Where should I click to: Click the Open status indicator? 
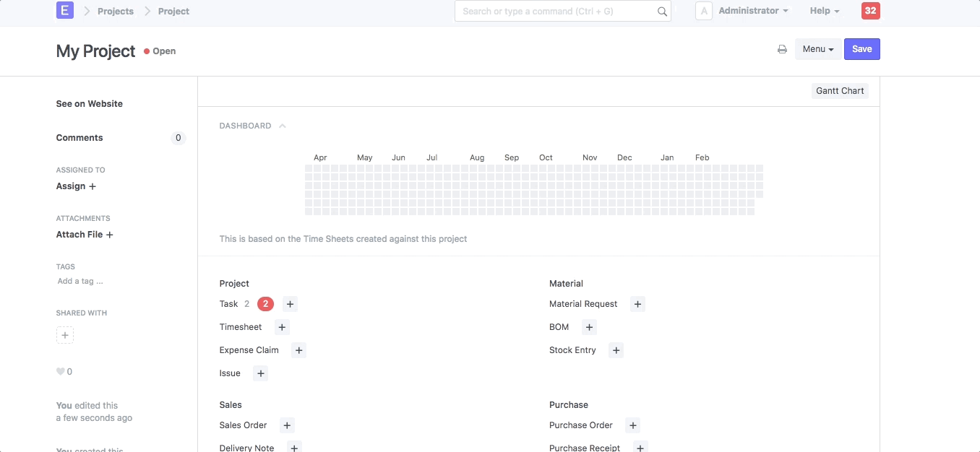pos(160,51)
